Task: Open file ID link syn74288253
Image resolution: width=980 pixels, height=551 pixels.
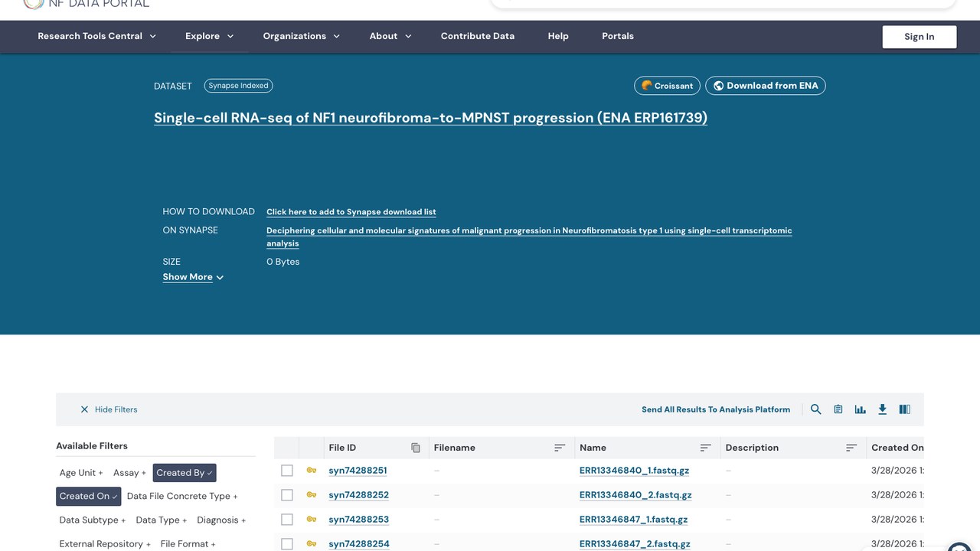Action: click(x=358, y=520)
